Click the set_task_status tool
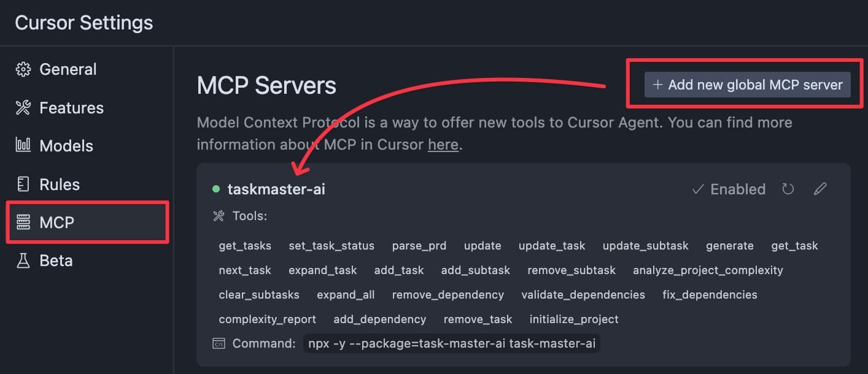The height and width of the screenshot is (374, 868). (x=331, y=246)
